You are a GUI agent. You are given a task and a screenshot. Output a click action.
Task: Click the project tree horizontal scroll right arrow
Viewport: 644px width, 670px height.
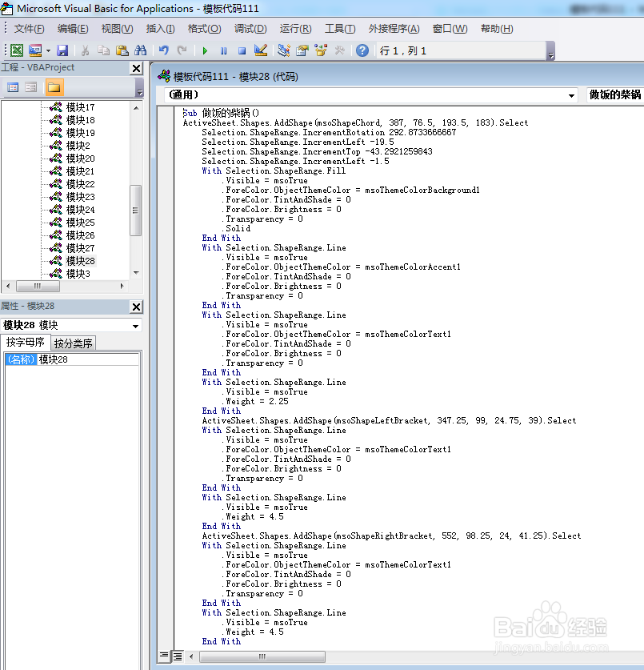pos(122,286)
